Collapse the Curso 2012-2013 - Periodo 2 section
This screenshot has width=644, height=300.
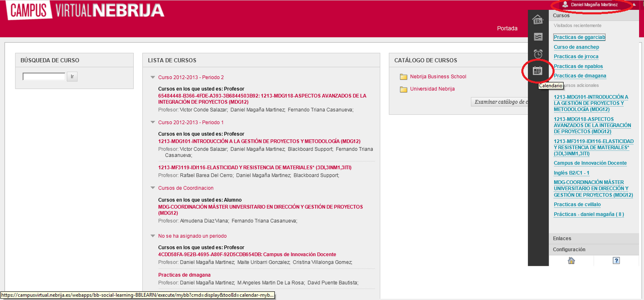click(153, 77)
